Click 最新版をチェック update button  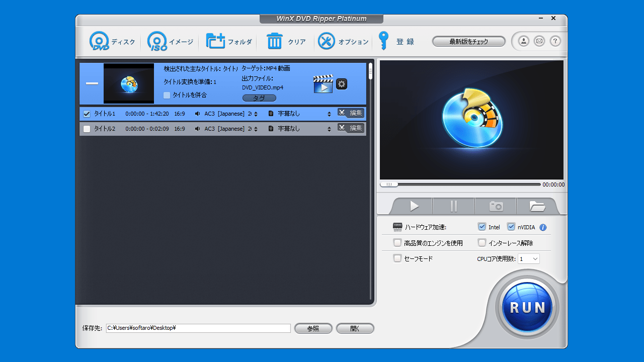[x=469, y=42]
